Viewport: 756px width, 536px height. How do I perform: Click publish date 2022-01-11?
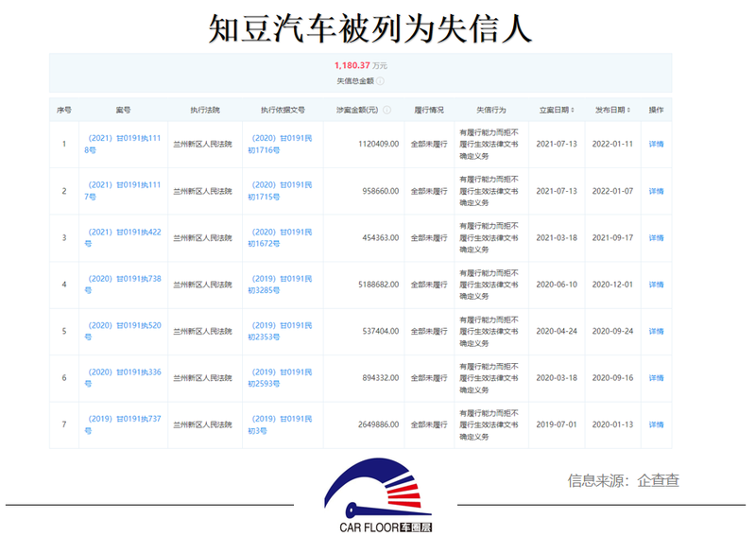pos(612,144)
